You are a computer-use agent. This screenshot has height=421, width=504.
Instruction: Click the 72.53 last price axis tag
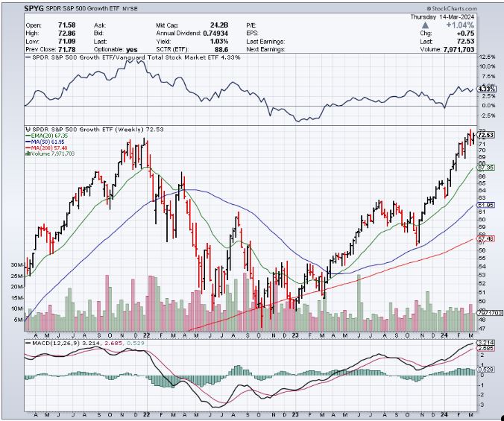485,135
